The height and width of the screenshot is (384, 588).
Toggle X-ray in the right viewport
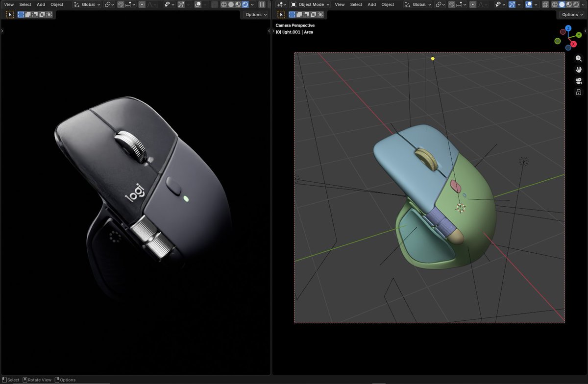pyautogui.click(x=545, y=4)
